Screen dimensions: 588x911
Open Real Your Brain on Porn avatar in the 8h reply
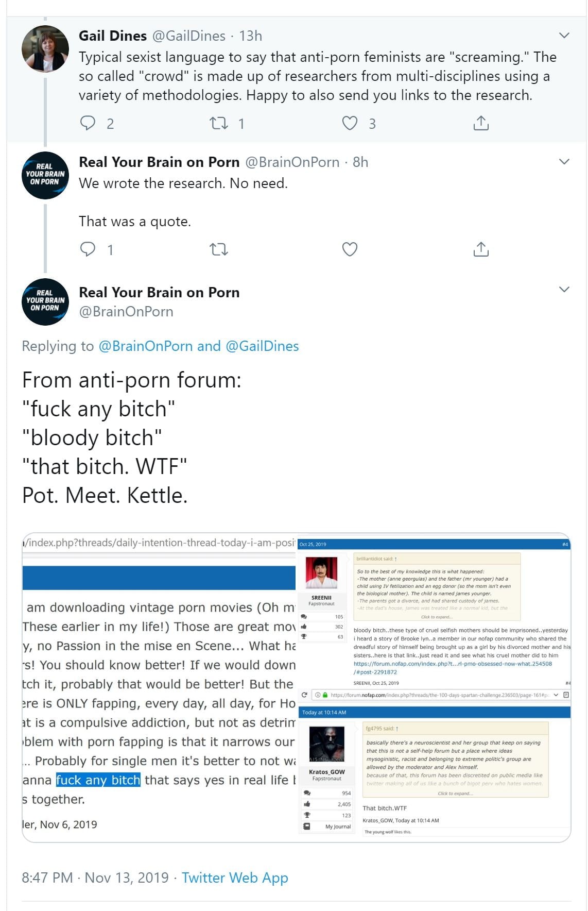[x=45, y=175]
